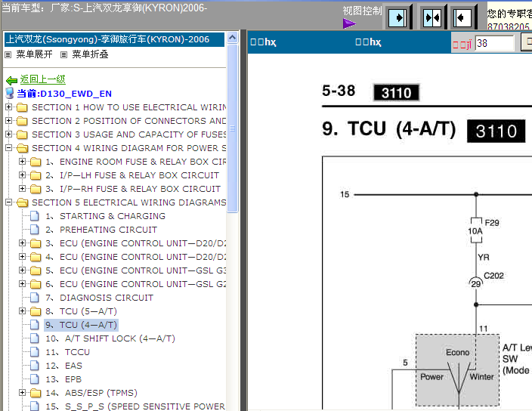
Task: Click the button right of page number field
Action: (526, 42)
